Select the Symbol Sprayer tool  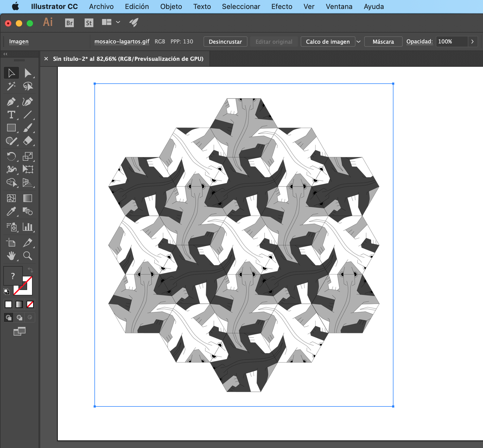(11, 227)
